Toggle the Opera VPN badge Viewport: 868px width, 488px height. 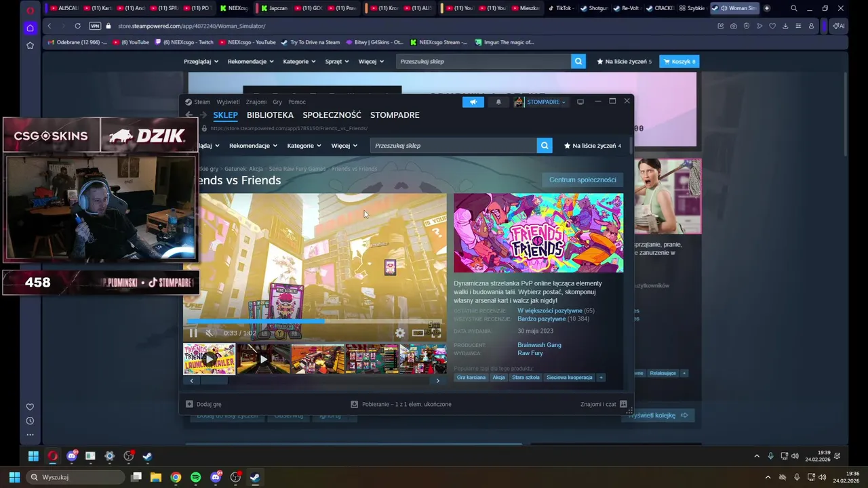(x=95, y=26)
